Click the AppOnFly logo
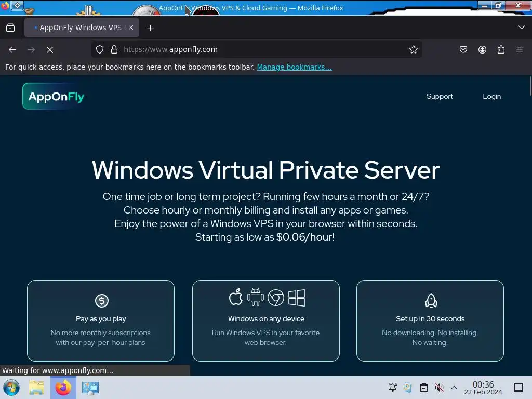Screen dimensions: 532x399 (x=54, y=96)
